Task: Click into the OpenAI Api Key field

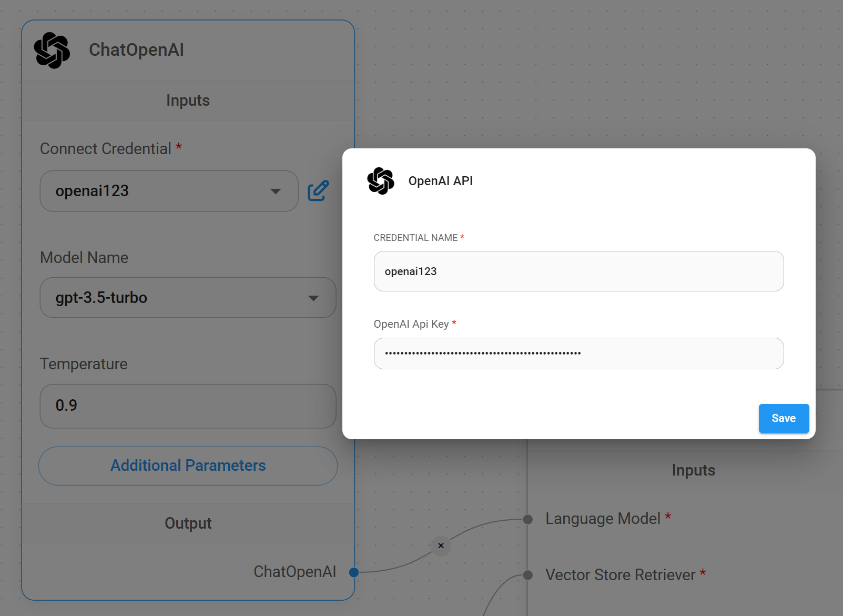Action: click(578, 354)
